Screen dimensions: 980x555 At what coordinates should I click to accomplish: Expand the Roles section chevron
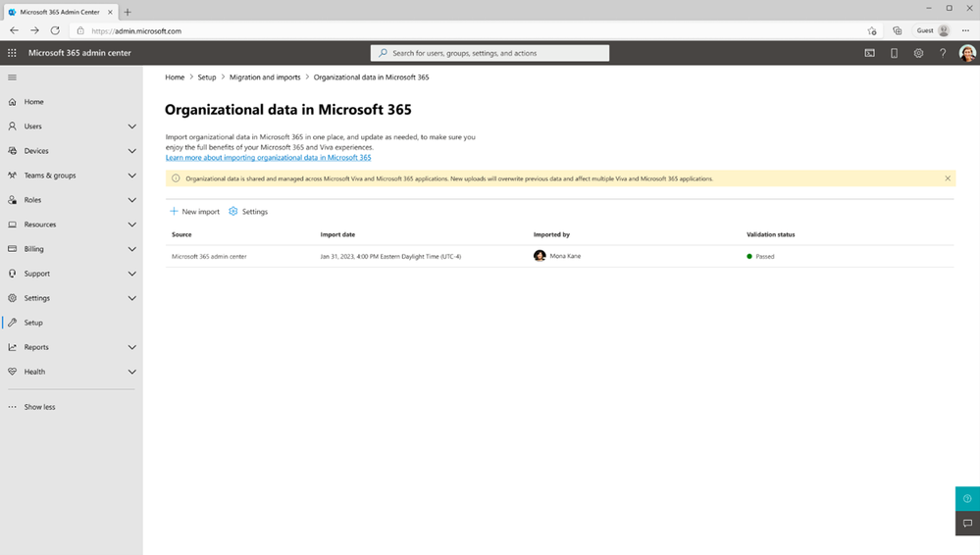click(131, 200)
